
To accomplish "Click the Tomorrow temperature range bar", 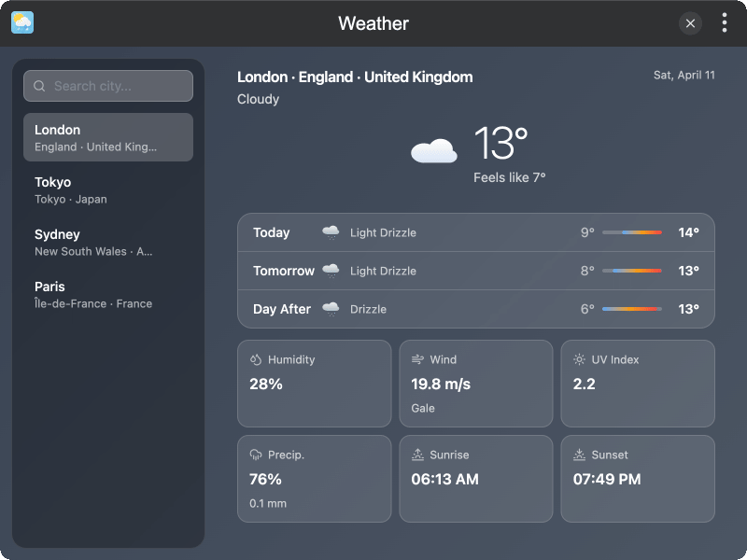I will tap(632, 271).
